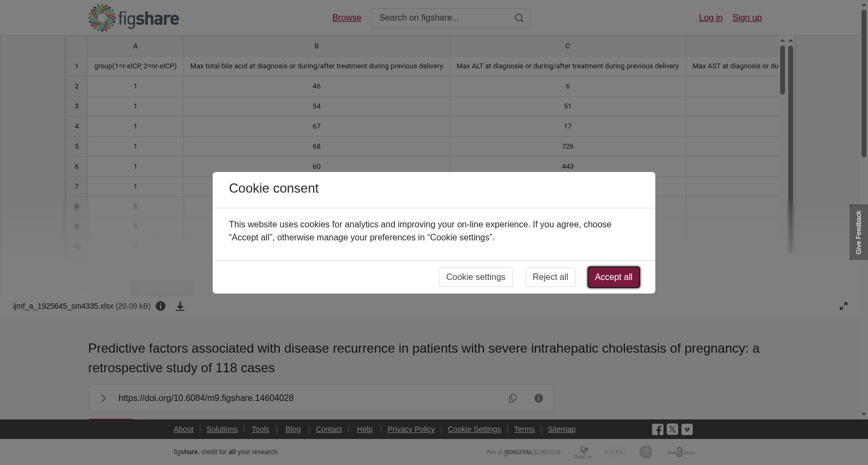Screen dimensions: 868x465
Task: Open figshare Facebook page icon
Action: (658, 429)
